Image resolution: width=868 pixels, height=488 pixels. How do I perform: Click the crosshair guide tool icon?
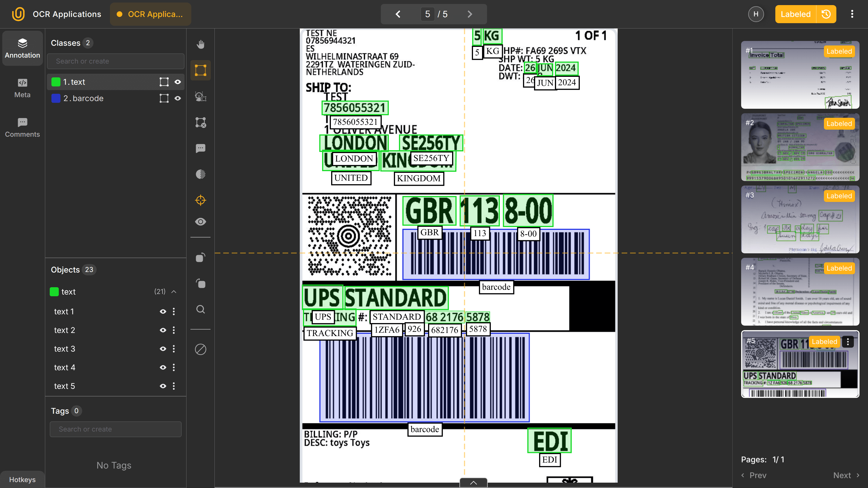[x=201, y=200]
